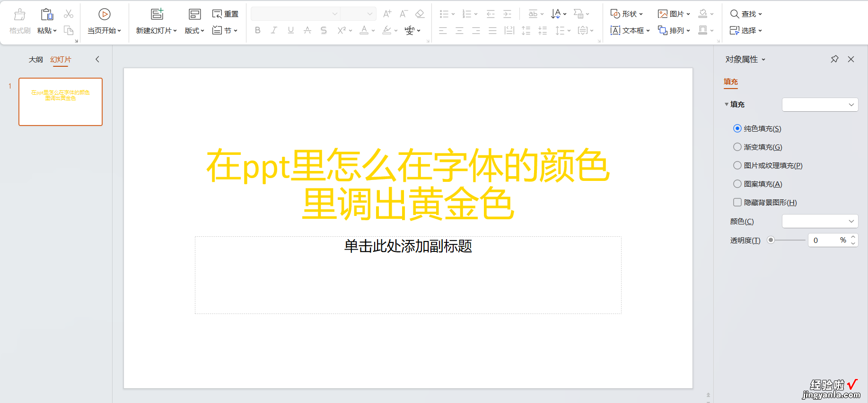Toggle Bold formatting
The height and width of the screenshot is (403, 868).
(x=257, y=30)
